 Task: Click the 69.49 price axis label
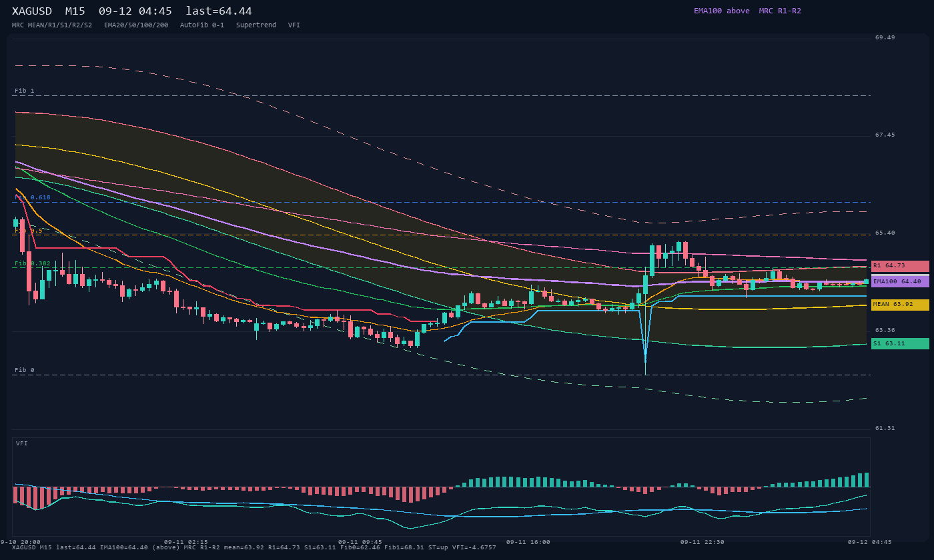pyautogui.click(x=885, y=37)
